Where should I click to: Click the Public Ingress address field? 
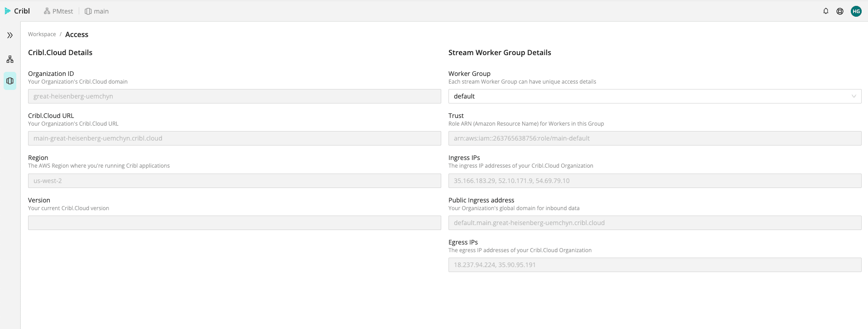(654, 223)
